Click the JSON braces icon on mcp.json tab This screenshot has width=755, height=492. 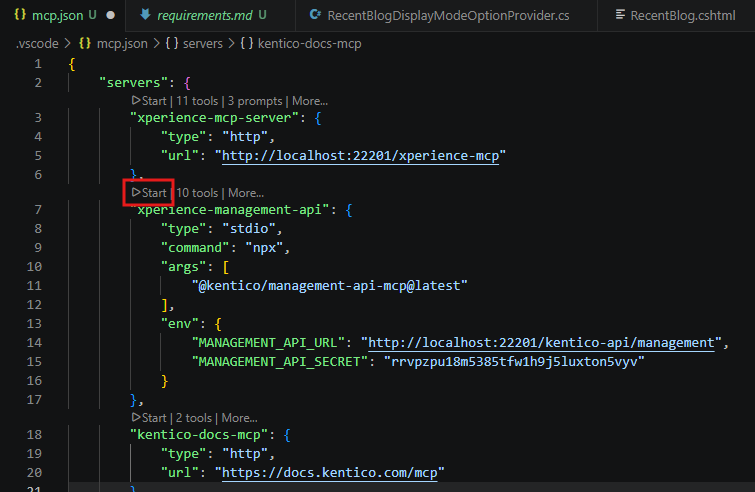[20, 15]
